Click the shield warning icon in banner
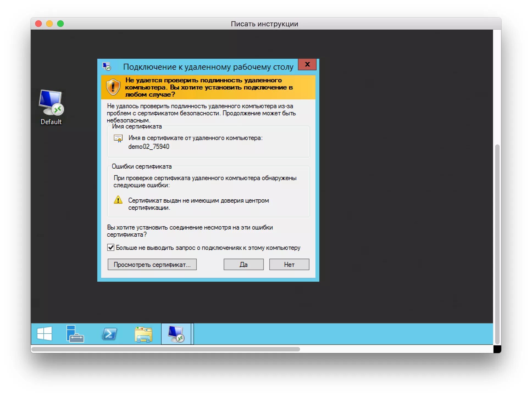 [113, 87]
